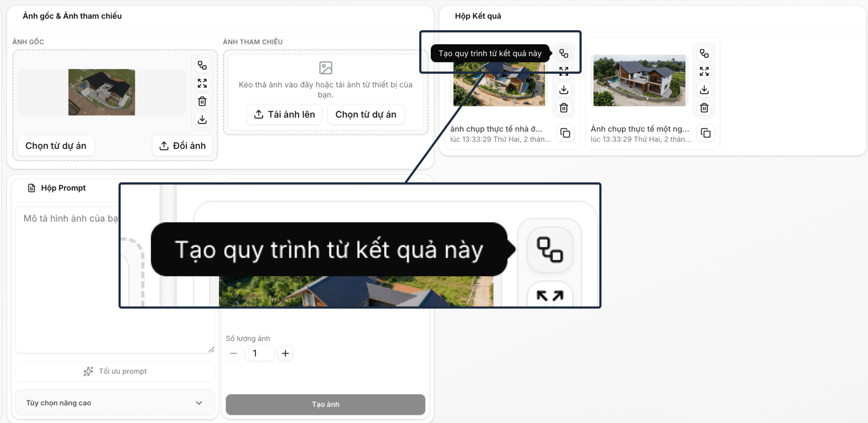Delete the second result image

[x=704, y=108]
